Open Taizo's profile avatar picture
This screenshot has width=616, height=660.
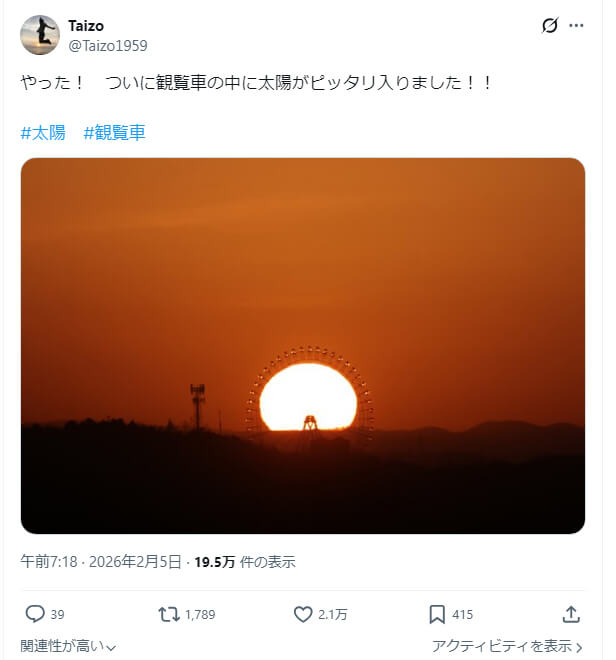40,35
